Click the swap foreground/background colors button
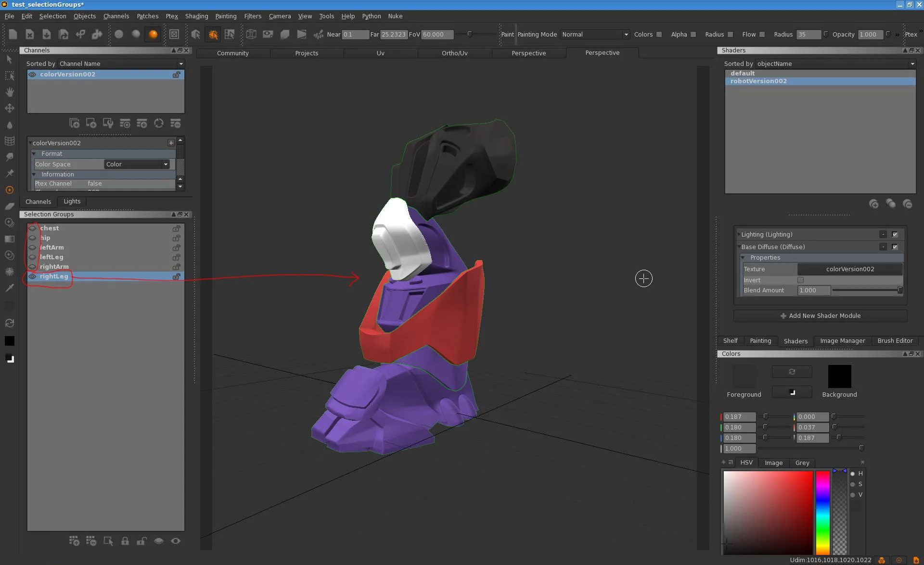This screenshot has height=565, width=924. click(792, 372)
